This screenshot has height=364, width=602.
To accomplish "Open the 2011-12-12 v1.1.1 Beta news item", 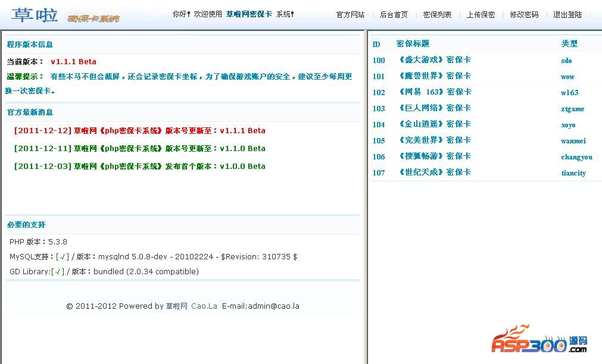I will click(139, 130).
